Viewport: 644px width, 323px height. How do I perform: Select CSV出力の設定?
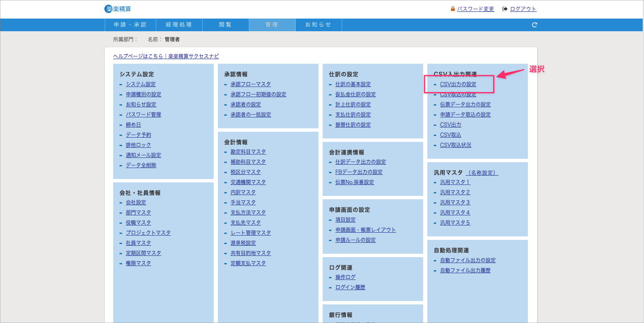click(x=458, y=84)
